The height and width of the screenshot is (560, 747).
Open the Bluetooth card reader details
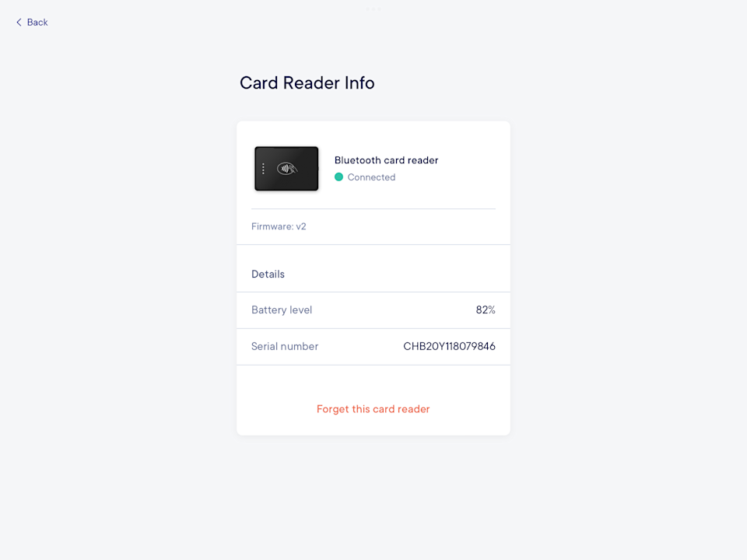point(386,160)
